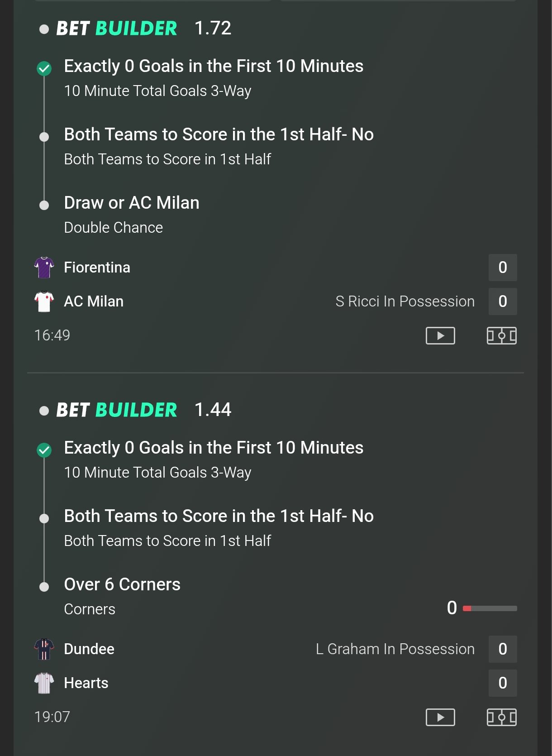Image resolution: width=552 pixels, height=756 pixels.
Task: Open live stream for Dundee vs Hearts
Action: (x=440, y=717)
